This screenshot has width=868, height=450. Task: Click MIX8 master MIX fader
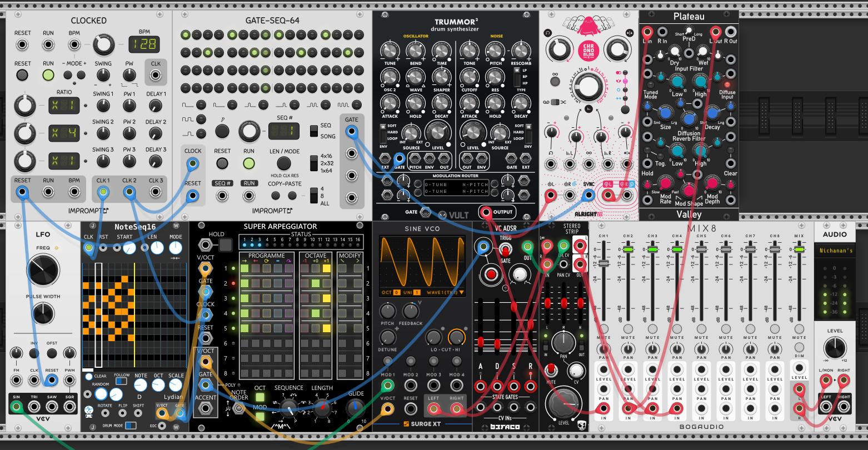[x=799, y=250]
